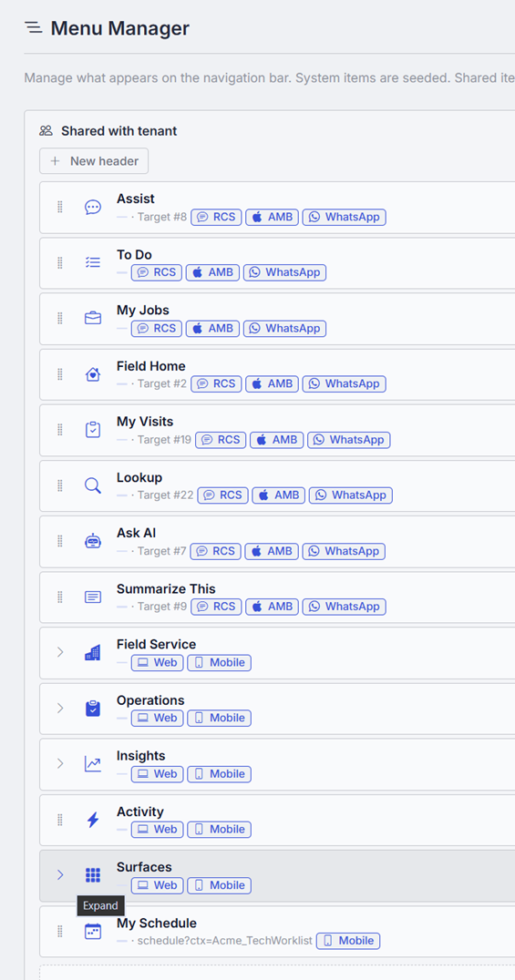Viewport: 515px width, 980px height.
Task: Click the New header button
Action: coord(94,161)
